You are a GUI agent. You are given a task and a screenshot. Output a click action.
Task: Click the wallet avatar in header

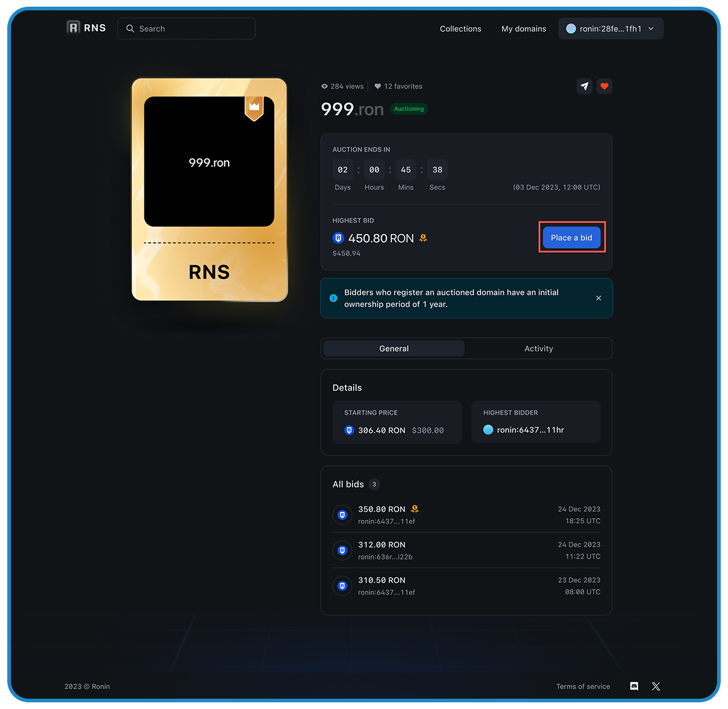pyautogui.click(x=571, y=29)
